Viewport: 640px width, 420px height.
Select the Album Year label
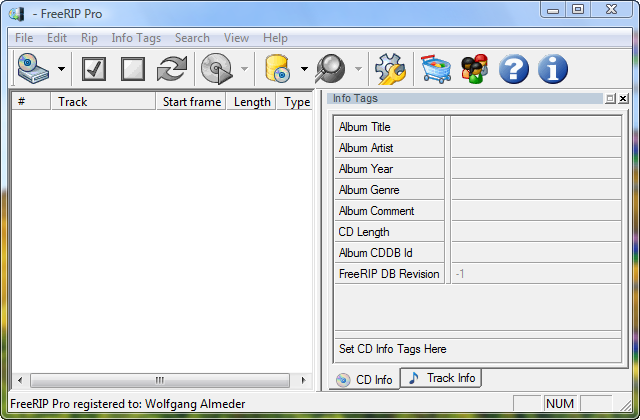coord(366,169)
